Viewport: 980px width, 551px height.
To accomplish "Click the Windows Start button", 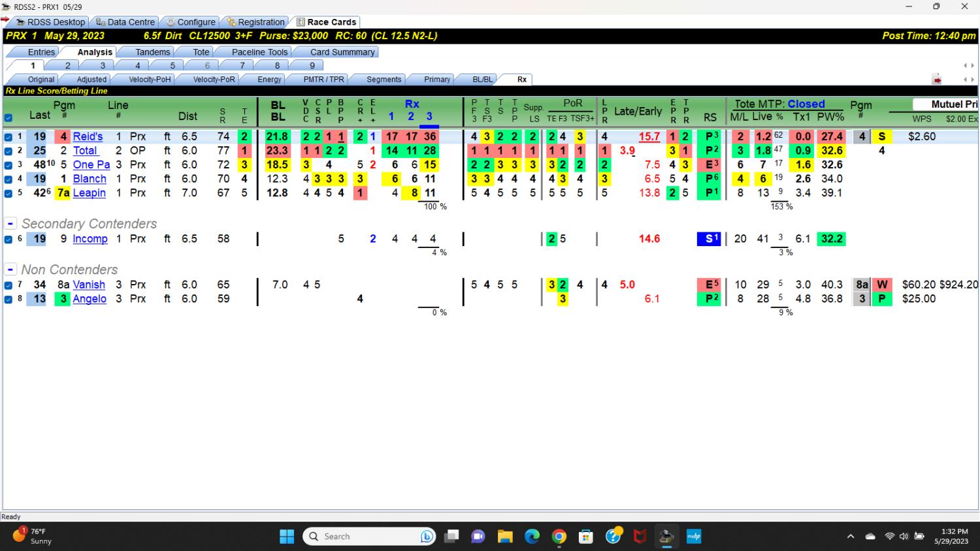I will [287, 537].
